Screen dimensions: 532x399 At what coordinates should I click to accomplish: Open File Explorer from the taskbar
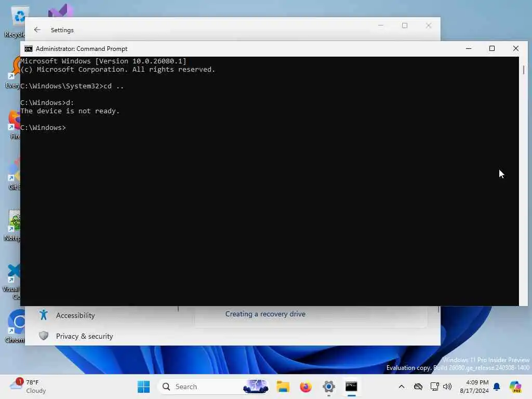click(x=283, y=387)
